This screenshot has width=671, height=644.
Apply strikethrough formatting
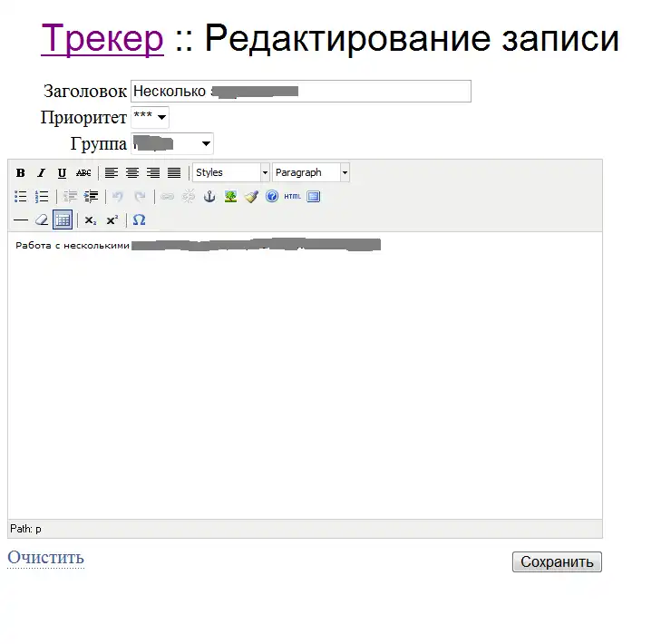pos(83,173)
